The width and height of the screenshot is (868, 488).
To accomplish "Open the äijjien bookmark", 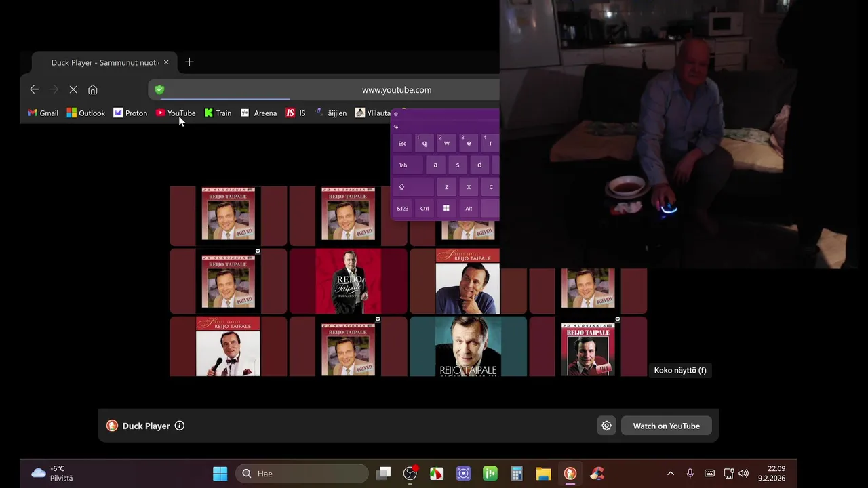I will click(x=331, y=113).
